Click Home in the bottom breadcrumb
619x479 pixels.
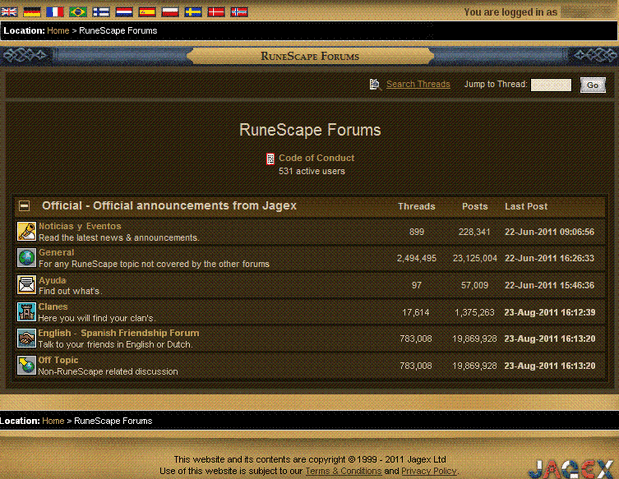coord(53,421)
